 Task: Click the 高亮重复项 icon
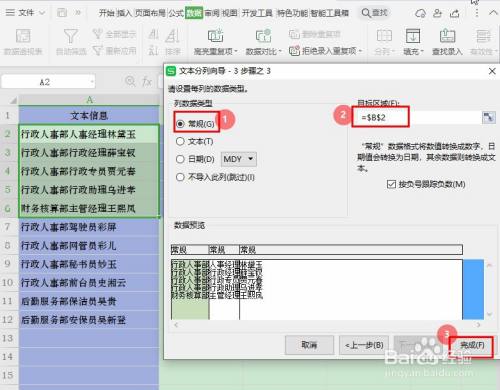[215, 35]
